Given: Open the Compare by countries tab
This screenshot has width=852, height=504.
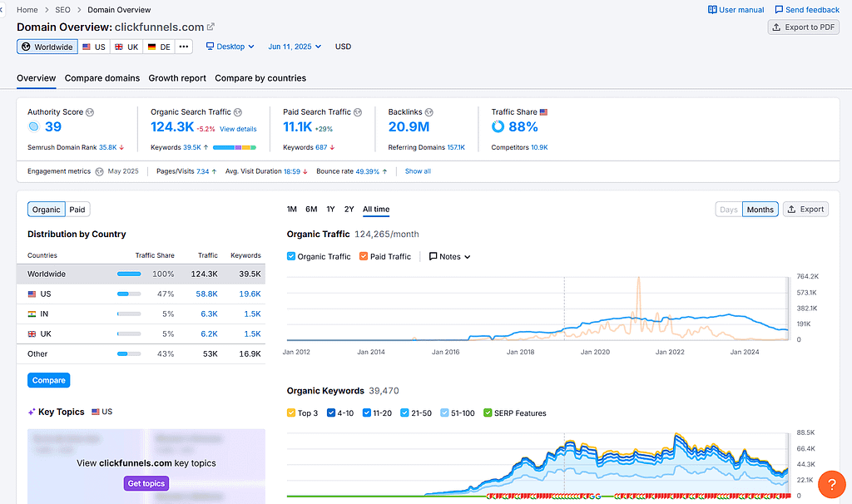Looking at the screenshot, I should (x=260, y=78).
